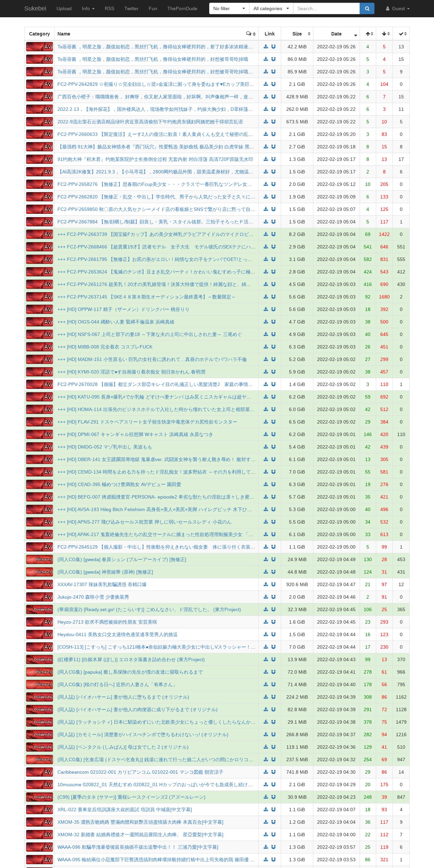
Task: Click the Doujinshi category icon on the 13.9 MiB row
Action: pyautogui.click(x=40, y=659)
